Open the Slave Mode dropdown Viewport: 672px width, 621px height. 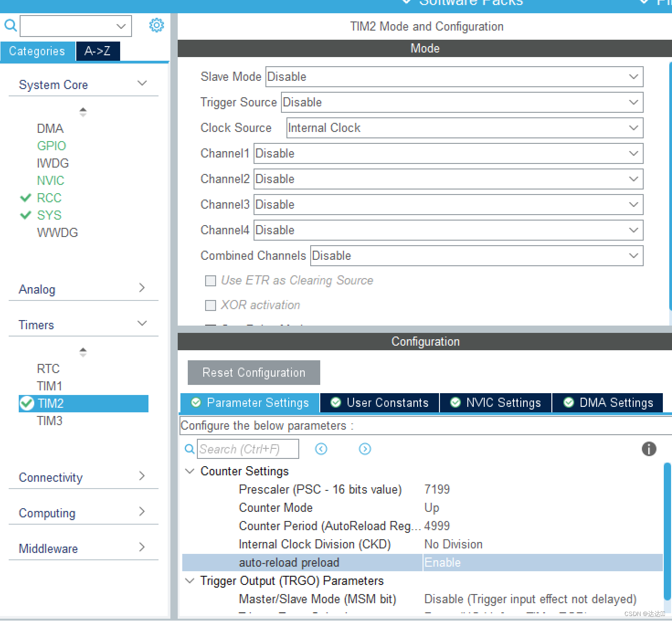[633, 77]
